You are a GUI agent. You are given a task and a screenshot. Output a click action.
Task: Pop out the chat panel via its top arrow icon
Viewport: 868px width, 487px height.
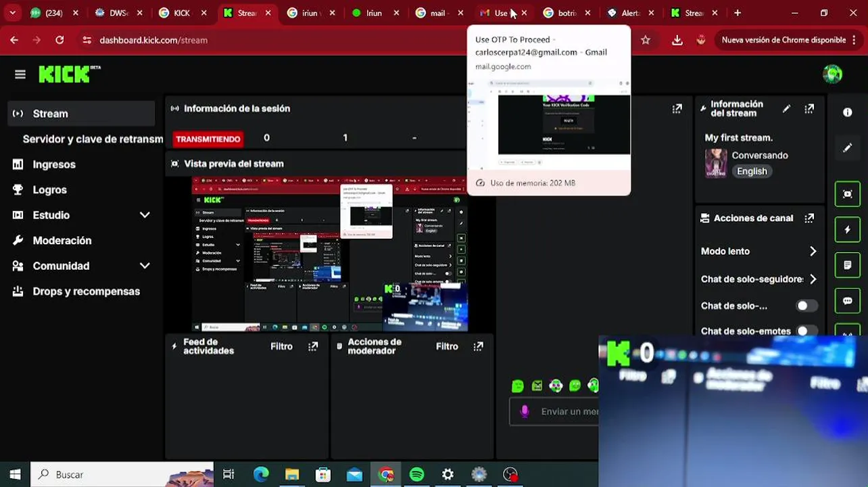coord(677,108)
